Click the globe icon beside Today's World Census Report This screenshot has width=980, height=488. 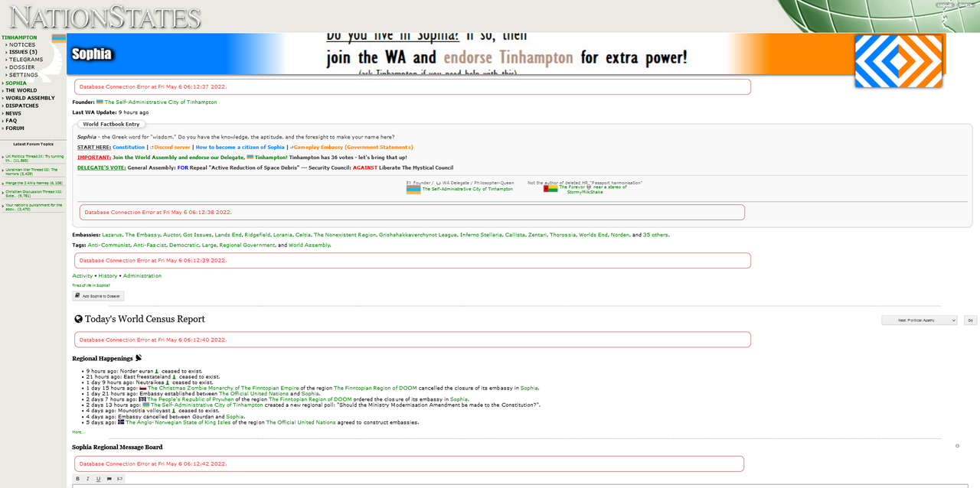[x=78, y=319]
